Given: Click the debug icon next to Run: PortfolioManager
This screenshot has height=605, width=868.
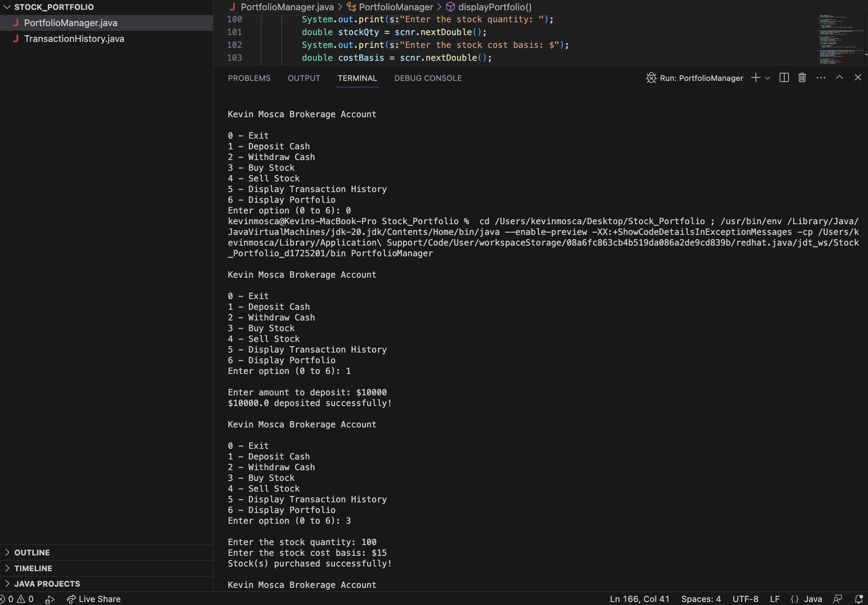Looking at the screenshot, I should 651,78.
